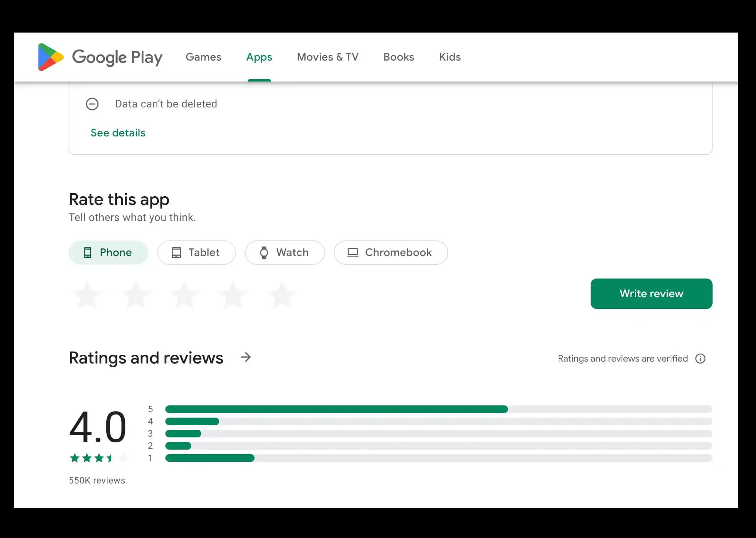Switch to Movies & TV tab

[x=328, y=57]
